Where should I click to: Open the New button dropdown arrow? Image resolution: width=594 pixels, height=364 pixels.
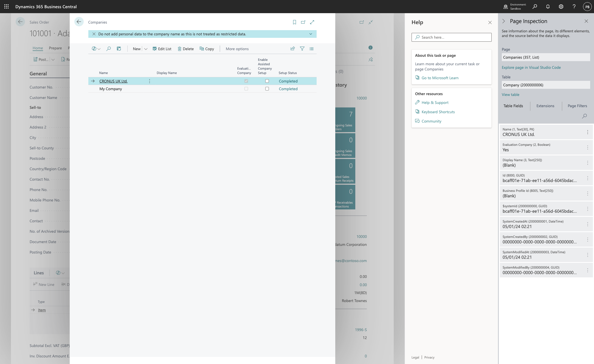(x=146, y=49)
